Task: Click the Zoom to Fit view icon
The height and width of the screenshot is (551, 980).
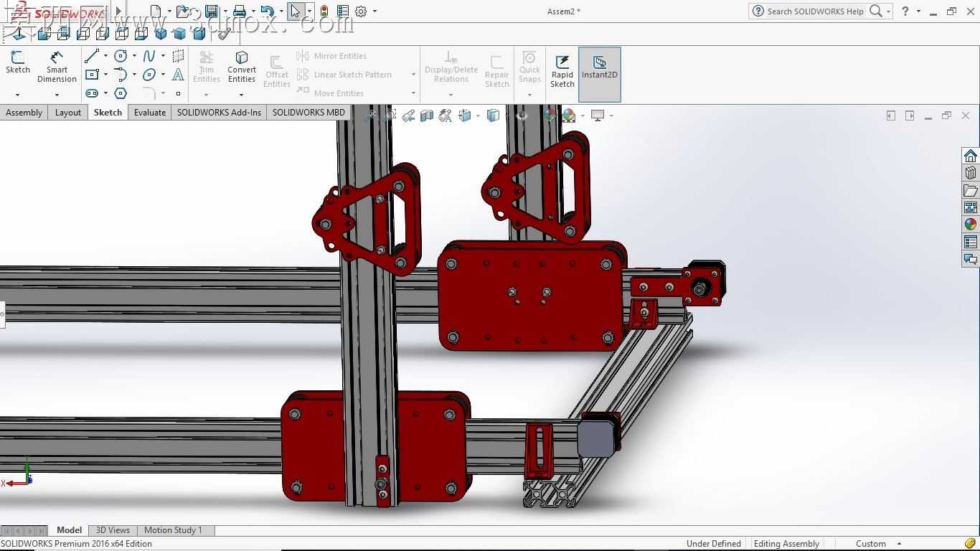Action: pos(371,116)
